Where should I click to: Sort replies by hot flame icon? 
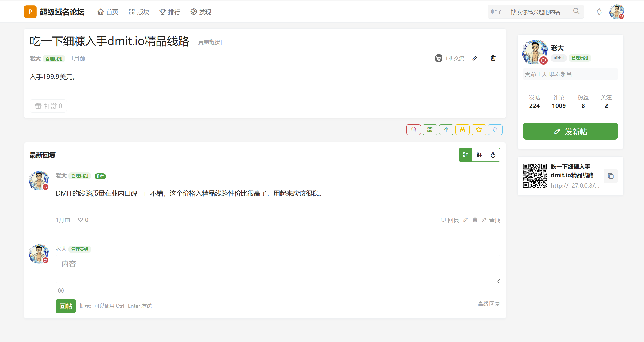pyautogui.click(x=493, y=155)
